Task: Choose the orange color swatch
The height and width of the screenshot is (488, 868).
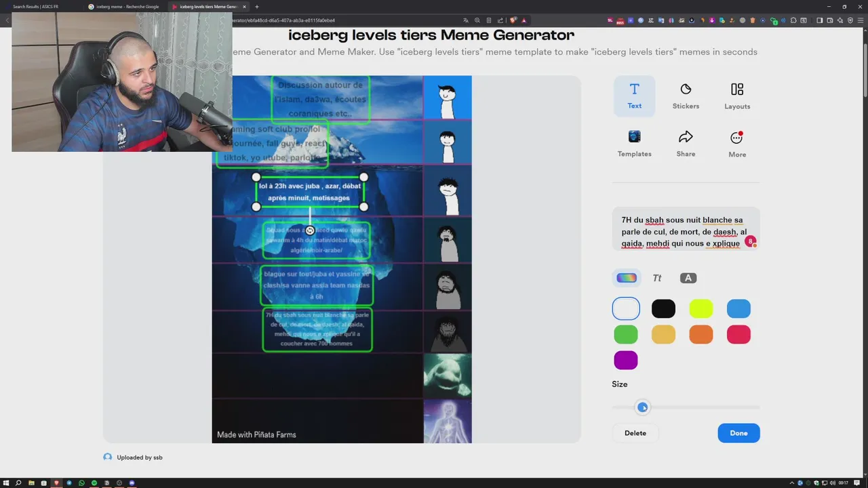Action: (x=701, y=334)
